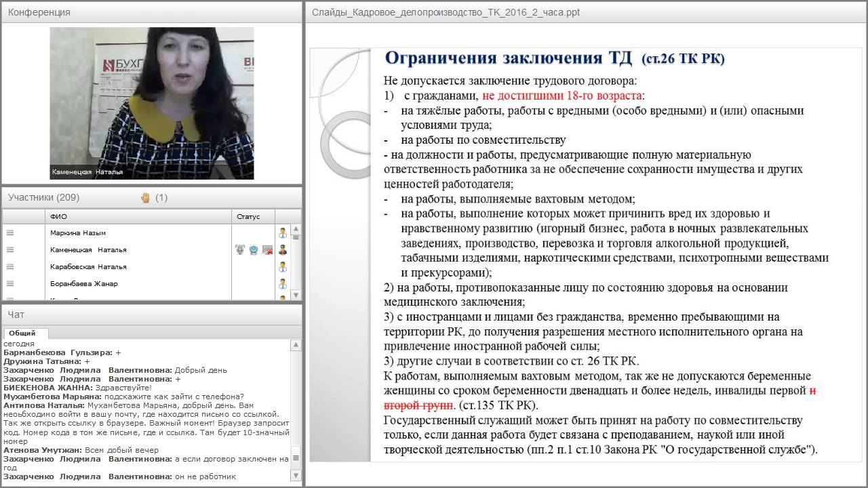This screenshot has height=488, width=868.
Task: Click participants list scroll down arrow
Action: pyautogui.click(x=296, y=295)
